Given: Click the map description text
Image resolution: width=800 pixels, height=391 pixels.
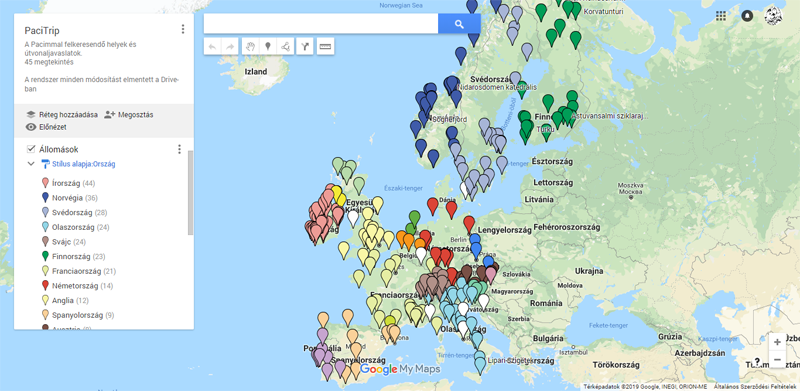Looking at the screenshot, I should pos(80,48).
